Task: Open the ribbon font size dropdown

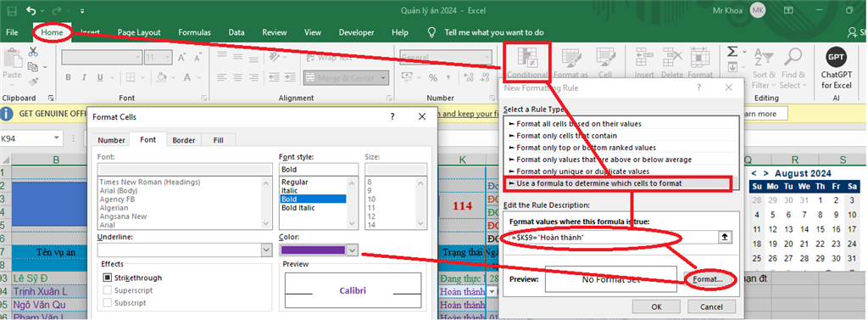Action: click(167, 57)
